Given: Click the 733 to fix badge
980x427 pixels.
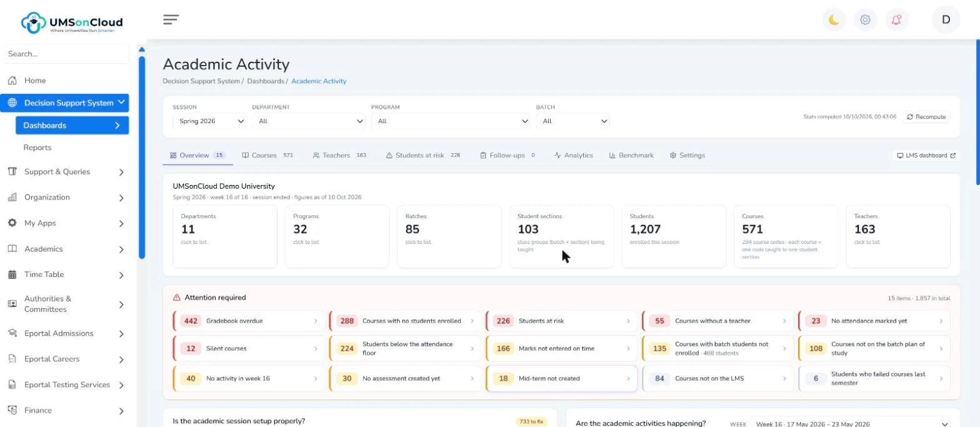Looking at the screenshot, I should point(531,421).
